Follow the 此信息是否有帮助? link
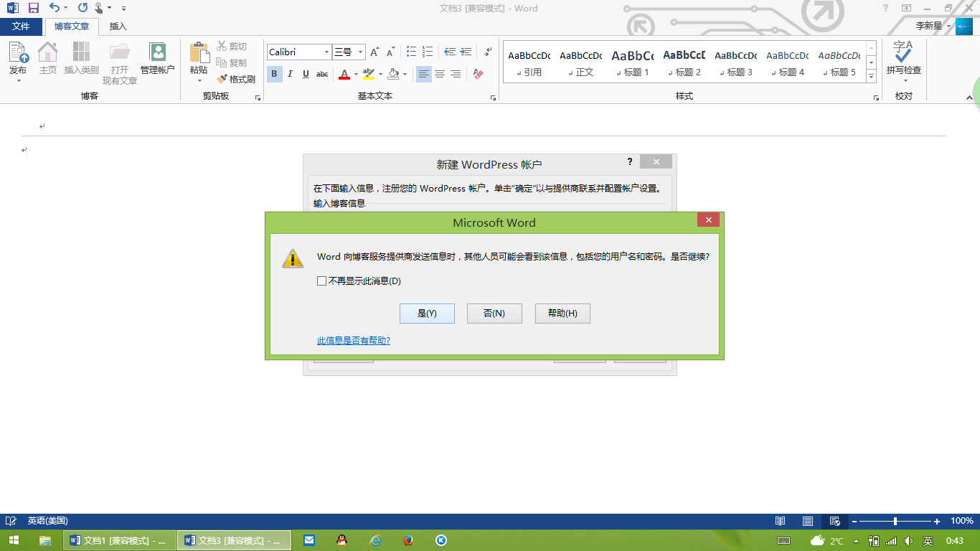 tap(354, 341)
